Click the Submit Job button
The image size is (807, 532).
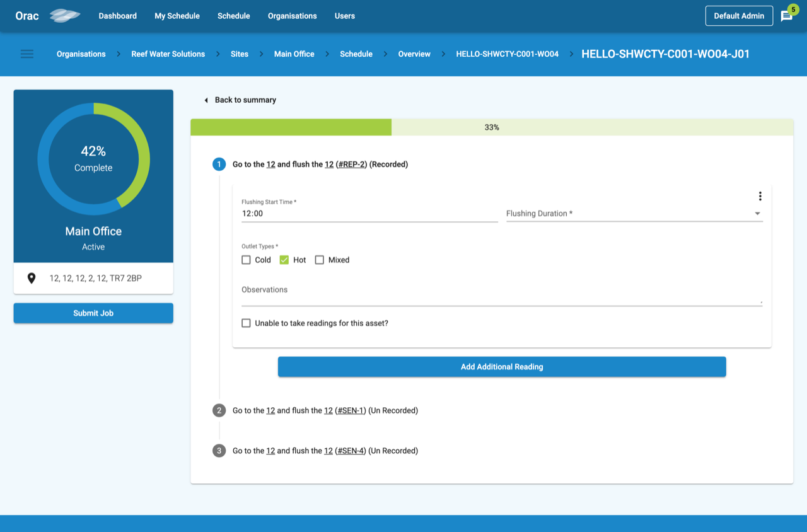(x=93, y=313)
